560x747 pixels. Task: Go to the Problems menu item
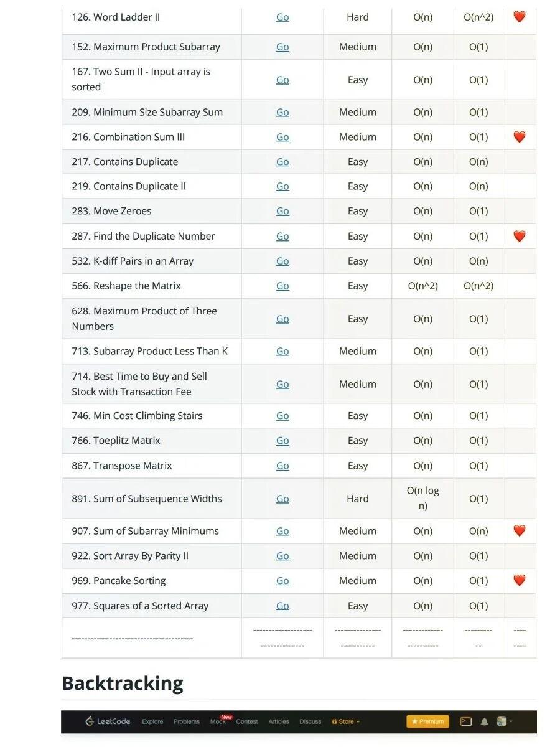(187, 722)
